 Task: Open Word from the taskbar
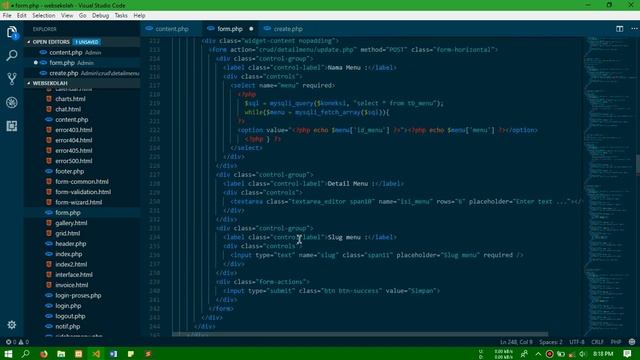pos(113,353)
